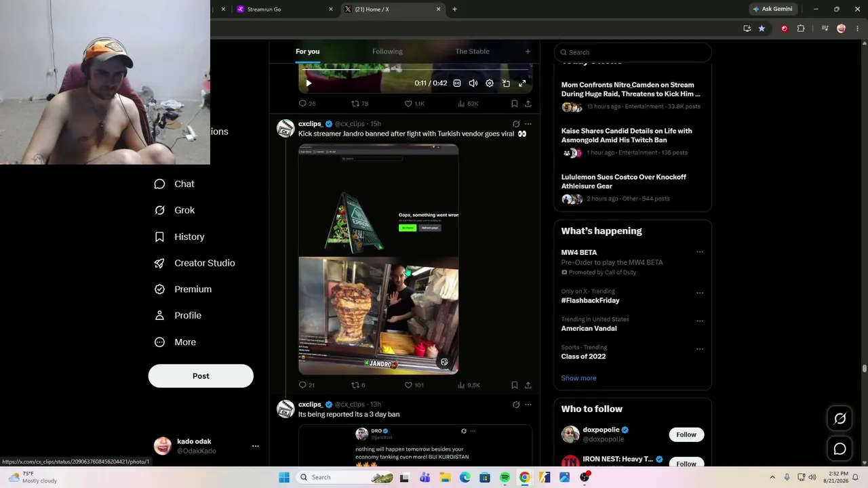Open more options for American Vandal trend
This screenshot has width=868, height=488.
tap(700, 321)
